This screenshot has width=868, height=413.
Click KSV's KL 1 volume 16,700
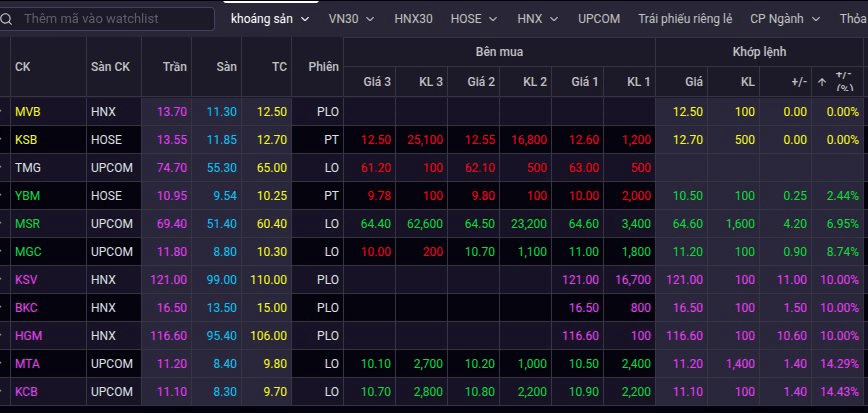[x=633, y=280]
